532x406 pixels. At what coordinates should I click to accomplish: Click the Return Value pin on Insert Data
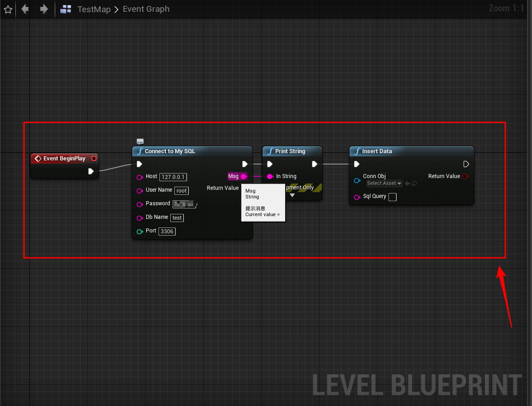tap(465, 176)
